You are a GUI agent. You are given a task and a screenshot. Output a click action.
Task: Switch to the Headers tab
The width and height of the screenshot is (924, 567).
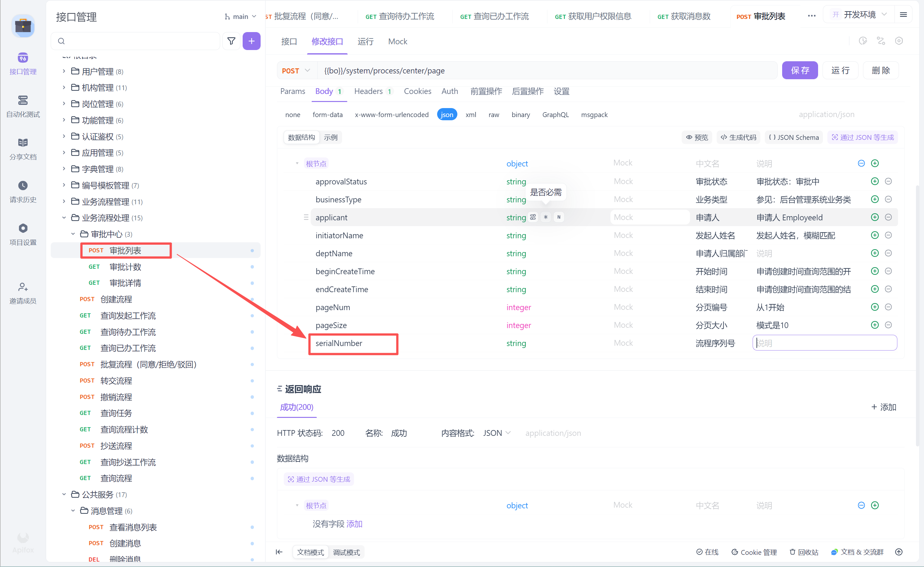pos(368,91)
